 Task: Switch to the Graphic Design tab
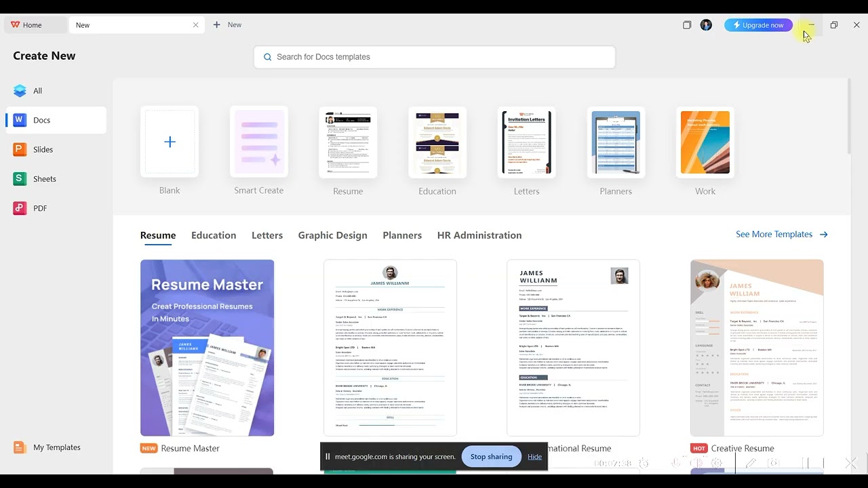click(332, 235)
